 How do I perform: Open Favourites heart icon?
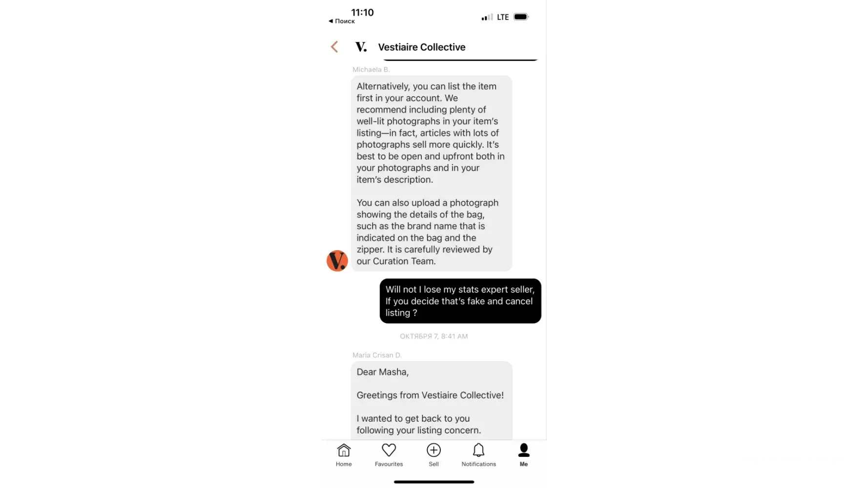tap(389, 450)
